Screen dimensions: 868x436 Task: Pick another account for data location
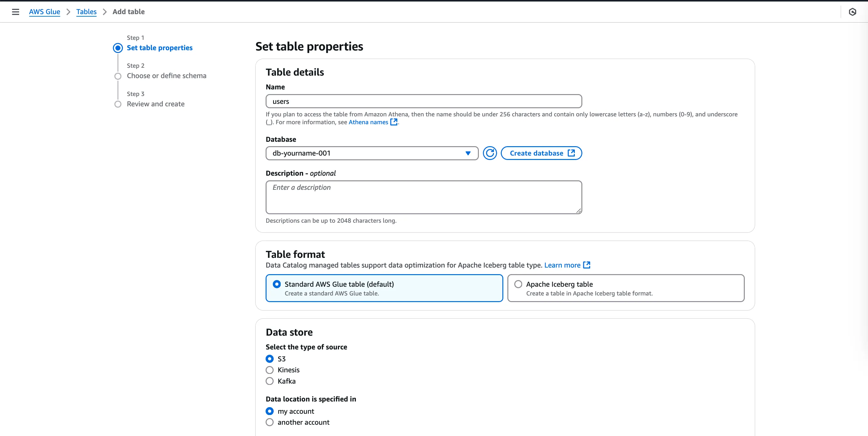pyautogui.click(x=270, y=423)
